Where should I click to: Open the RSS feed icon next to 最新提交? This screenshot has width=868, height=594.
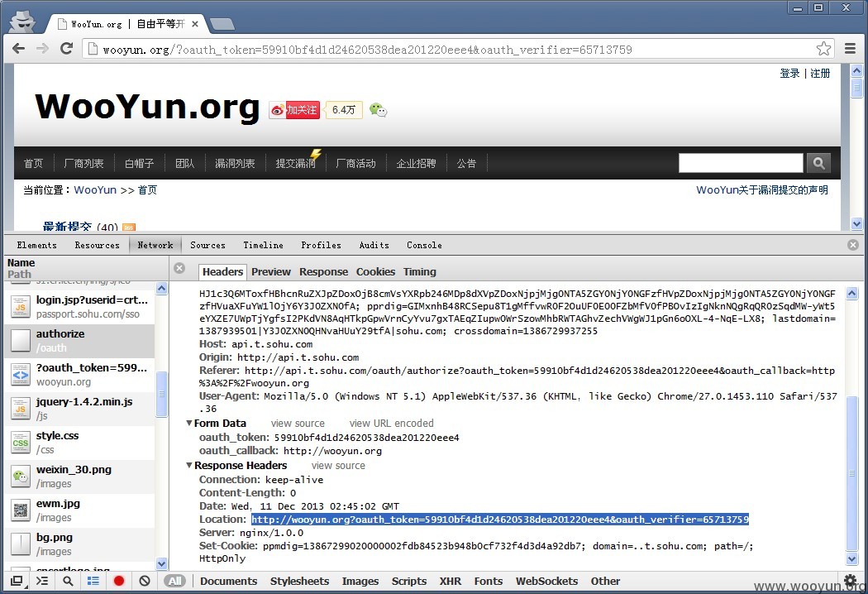point(128,227)
